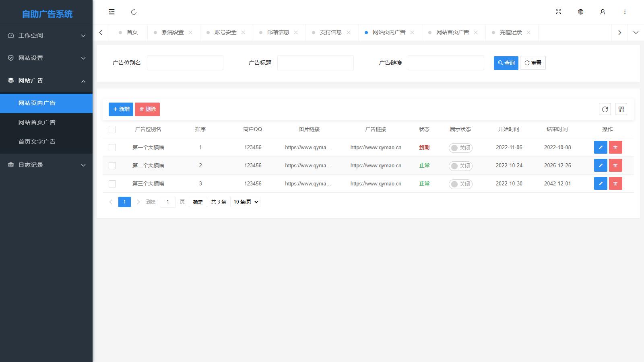Collapse the left sidebar menu
The image size is (644, 362).
click(x=111, y=12)
